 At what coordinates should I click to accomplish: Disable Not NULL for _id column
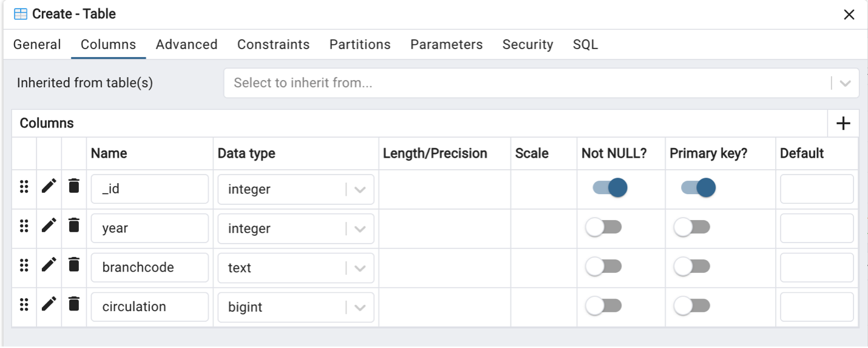610,188
